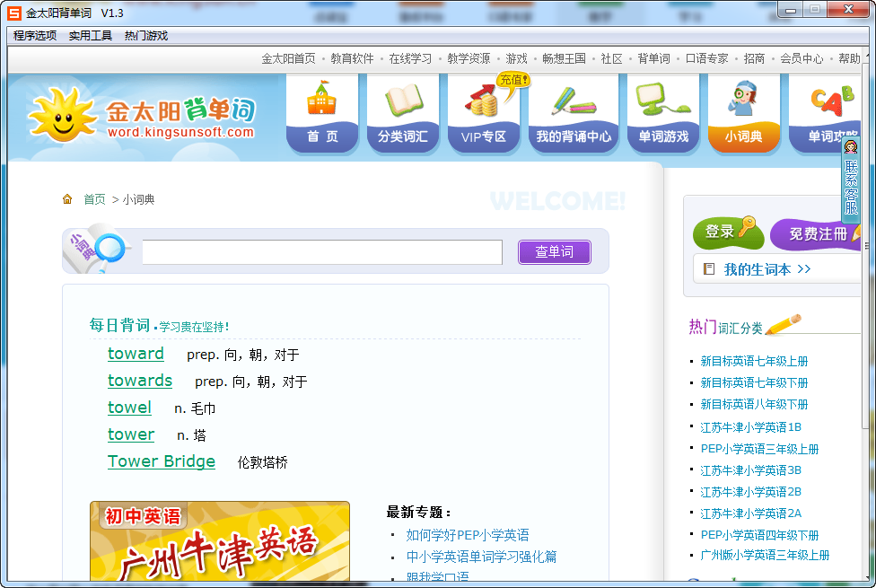Open PEP小学英语四年级下册 category
Screen dimensions: 876x588
(x=760, y=535)
